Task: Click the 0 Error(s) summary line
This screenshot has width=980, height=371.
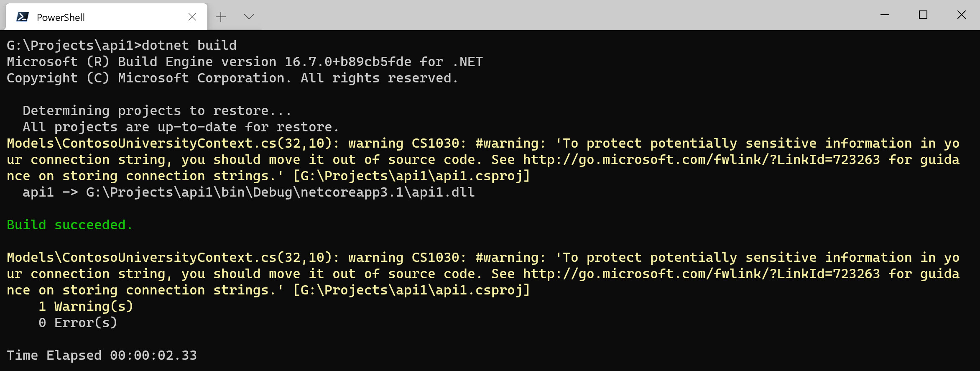Action: tap(78, 322)
